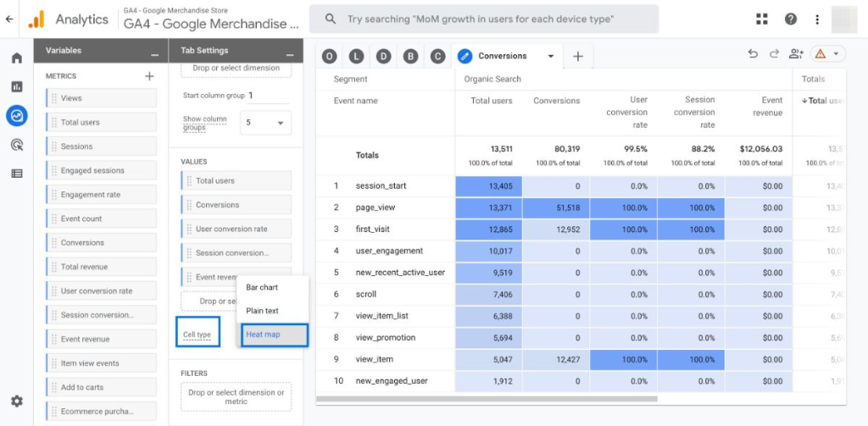Click the view_item row name

tap(374, 359)
